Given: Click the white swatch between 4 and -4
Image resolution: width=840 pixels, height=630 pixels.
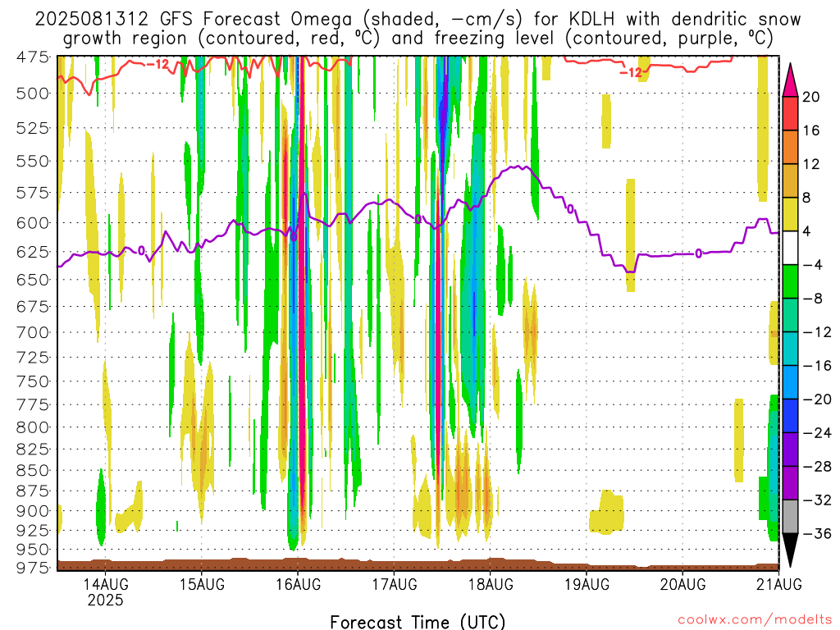Looking at the screenshot, I should 790,248.
